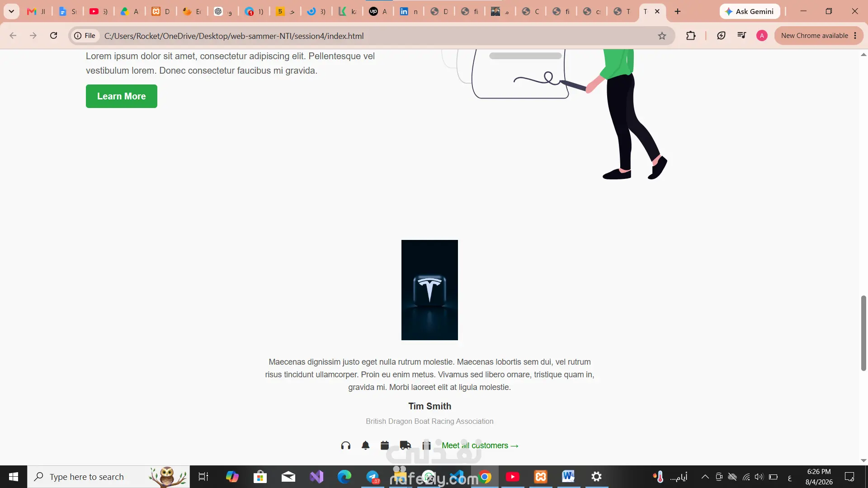
Task: Close the active browser tab
Action: tap(657, 11)
